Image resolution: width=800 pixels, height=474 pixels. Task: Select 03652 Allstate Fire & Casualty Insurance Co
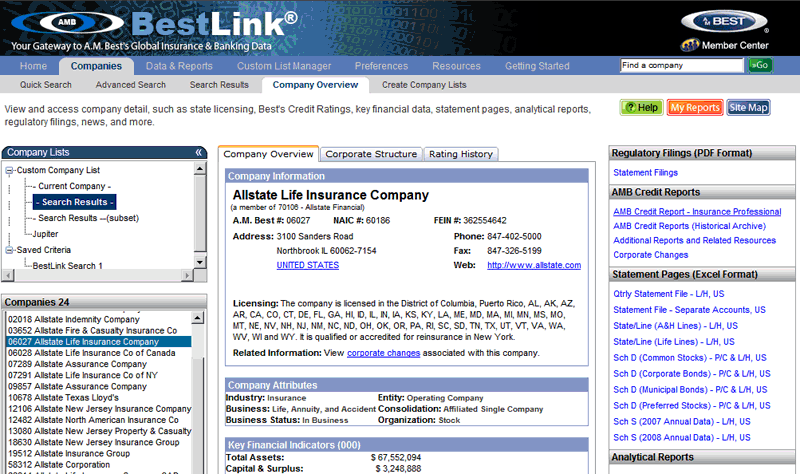[x=92, y=331]
